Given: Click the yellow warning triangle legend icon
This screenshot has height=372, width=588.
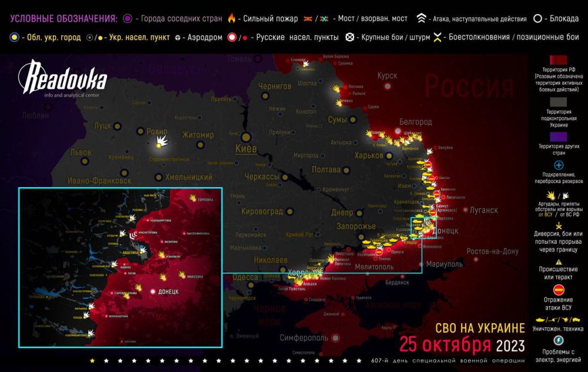Looking at the screenshot, I should coord(559,263).
